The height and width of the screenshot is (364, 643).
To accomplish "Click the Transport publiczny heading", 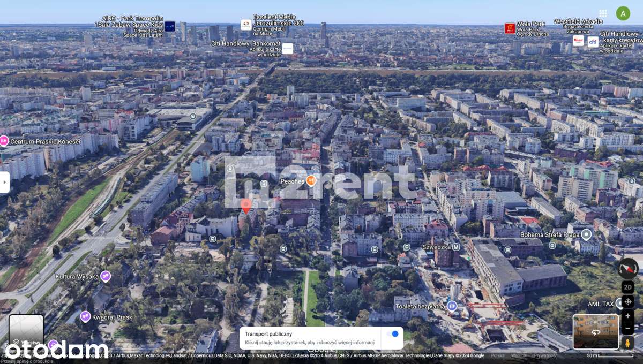I will (x=268, y=334).
